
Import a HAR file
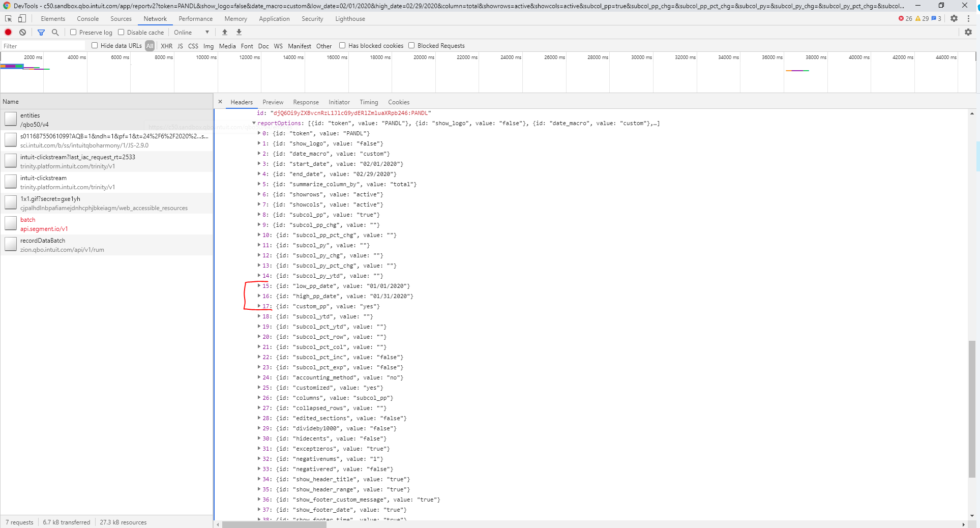click(x=224, y=32)
